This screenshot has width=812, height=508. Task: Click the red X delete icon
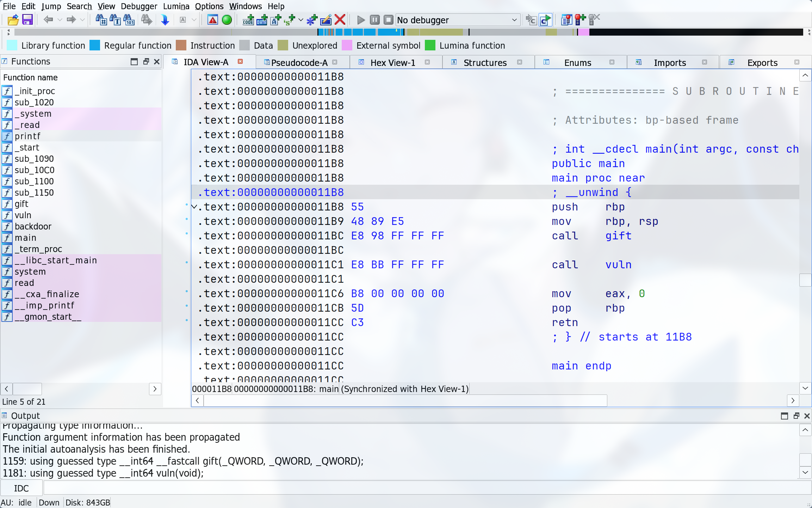pos(340,20)
